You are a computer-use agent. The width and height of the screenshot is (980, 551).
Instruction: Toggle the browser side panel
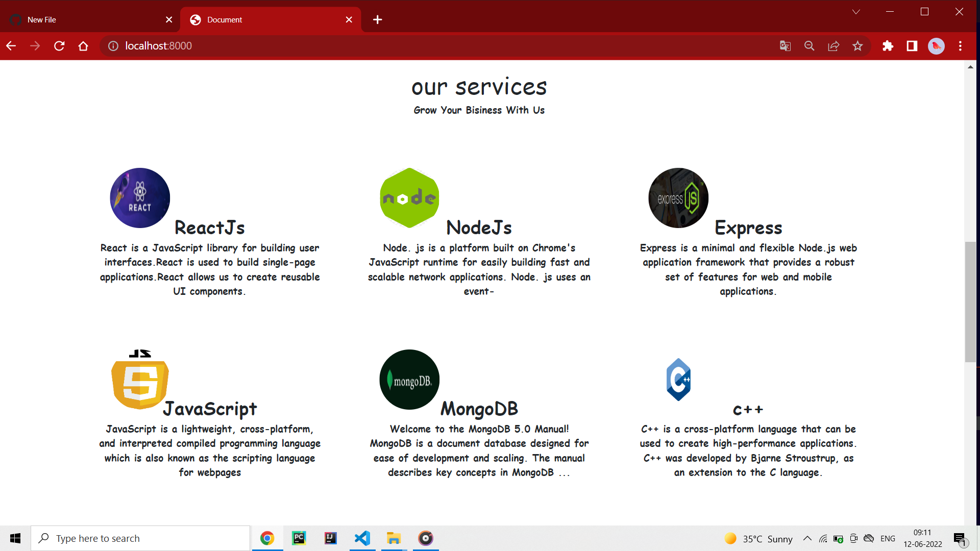click(x=912, y=46)
